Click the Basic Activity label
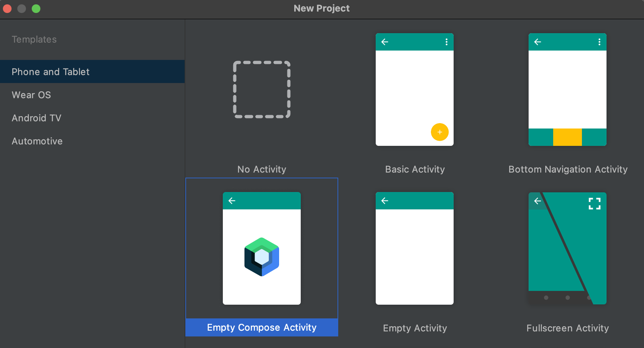 (415, 169)
